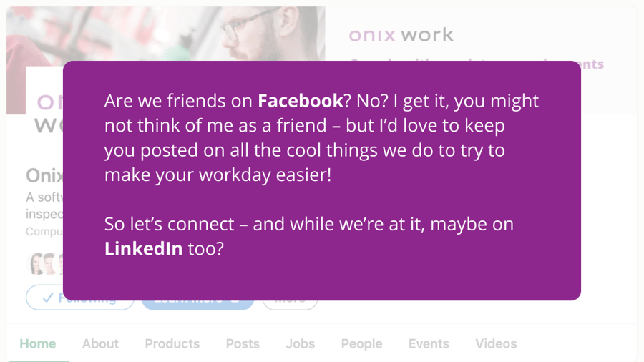Toggle the Following button
Viewport: 644px width, 362px height.
click(80, 298)
